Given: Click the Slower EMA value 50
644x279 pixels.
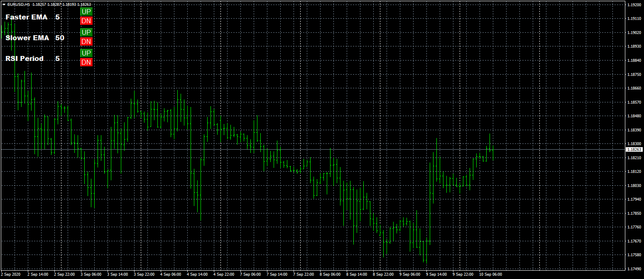Looking at the screenshot, I should tap(60, 38).
